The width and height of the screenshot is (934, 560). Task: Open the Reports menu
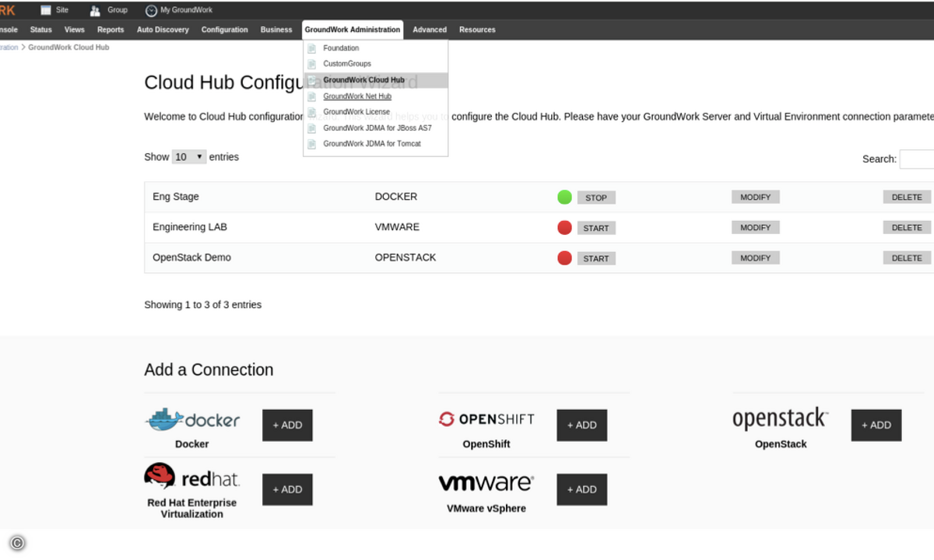(x=111, y=30)
